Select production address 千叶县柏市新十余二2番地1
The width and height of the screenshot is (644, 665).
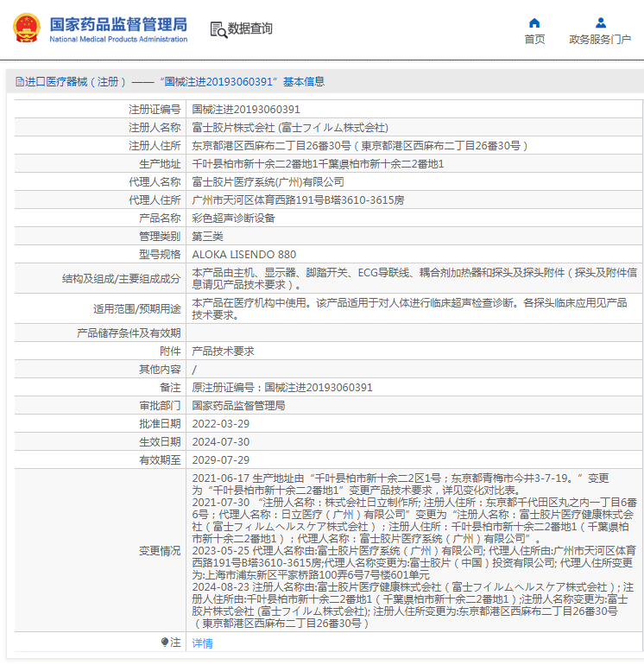click(318, 164)
